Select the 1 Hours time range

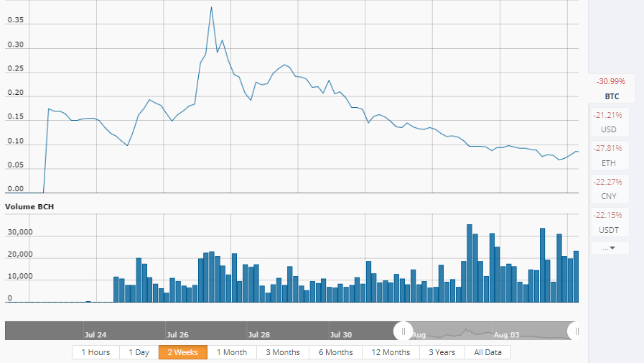95,352
